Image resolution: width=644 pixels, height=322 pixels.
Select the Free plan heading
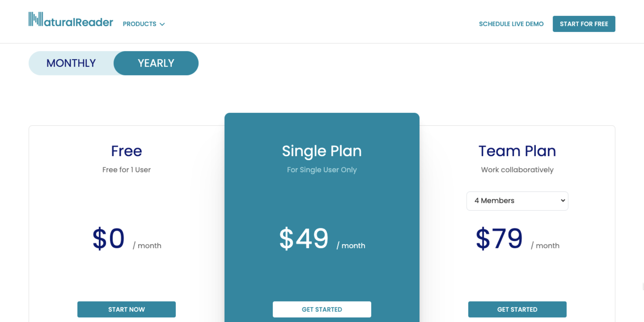point(127,151)
